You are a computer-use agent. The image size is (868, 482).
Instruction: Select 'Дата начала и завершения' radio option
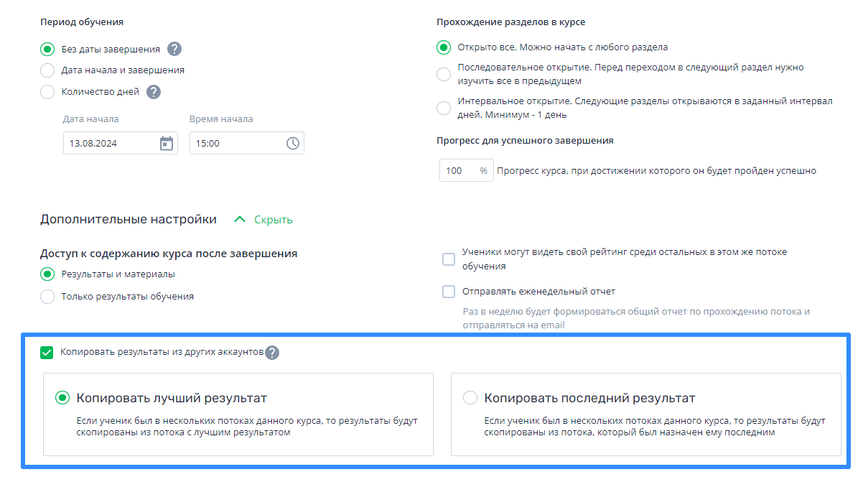click(47, 70)
